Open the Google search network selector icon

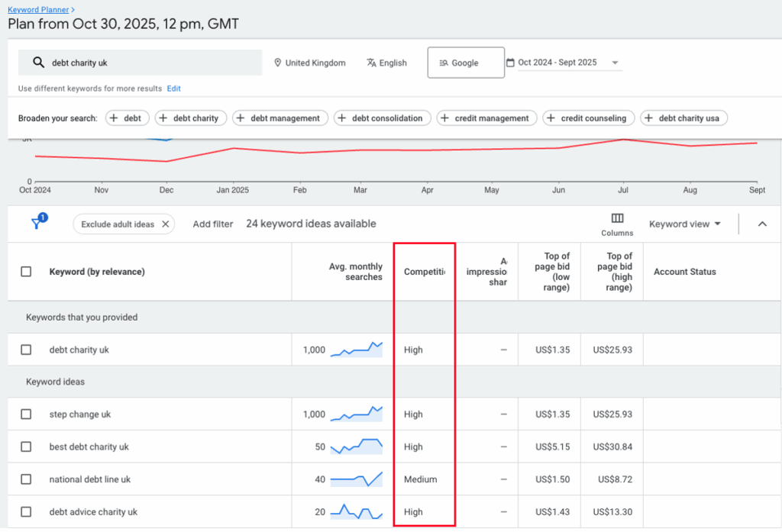coord(444,62)
